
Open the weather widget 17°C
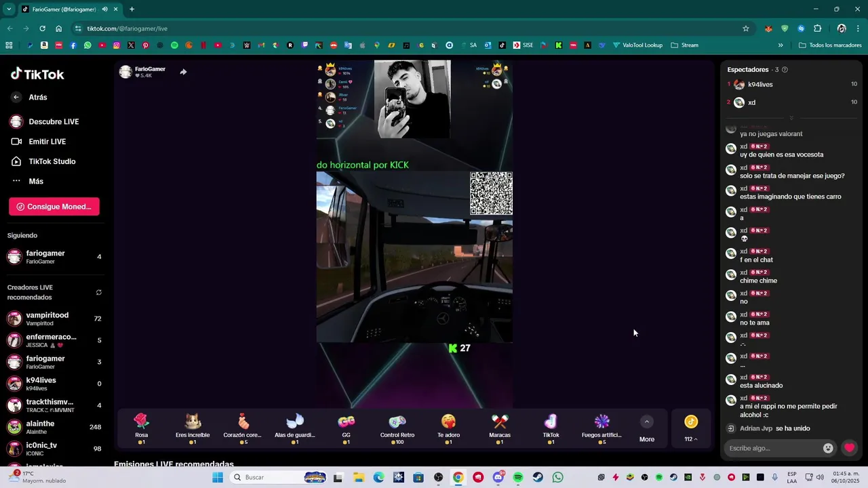click(x=37, y=477)
